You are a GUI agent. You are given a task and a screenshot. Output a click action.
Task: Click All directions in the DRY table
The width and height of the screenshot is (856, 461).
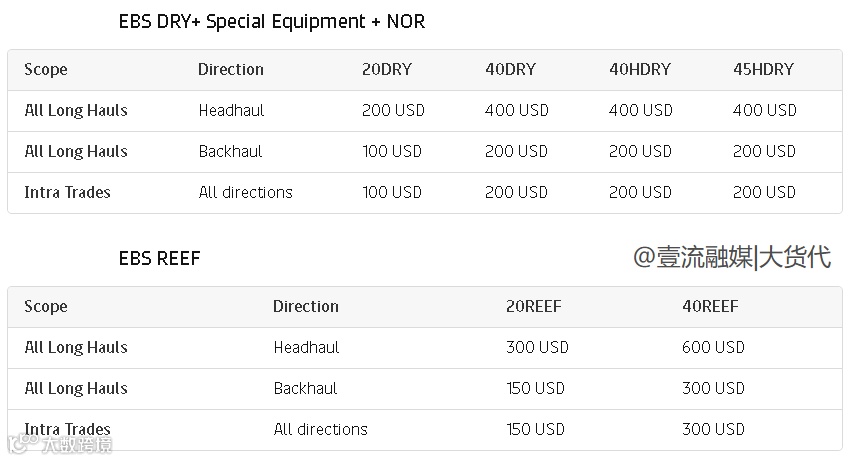[x=245, y=193]
